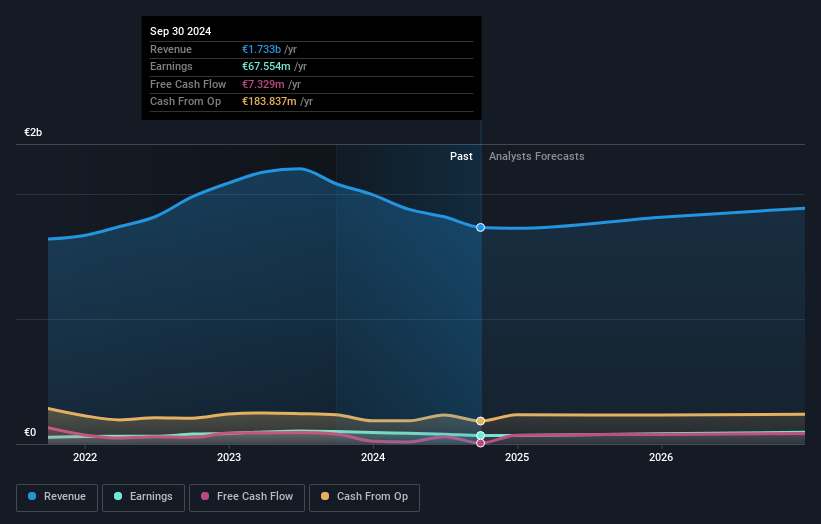Image resolution: width=821 pixels, height=524 pixels.
Task: Toggle the Free Cash Flow legend button
Action: (247, 497)
